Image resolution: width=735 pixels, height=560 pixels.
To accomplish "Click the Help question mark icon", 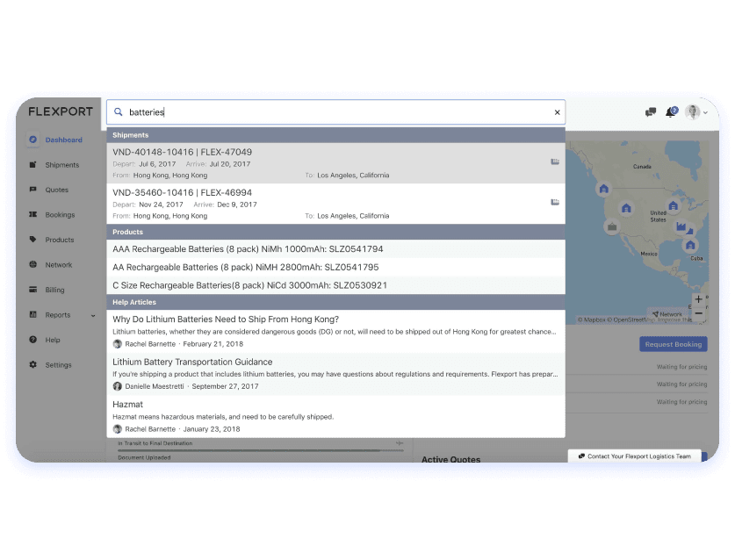I will pyautogui.click(x=33, y=340).
